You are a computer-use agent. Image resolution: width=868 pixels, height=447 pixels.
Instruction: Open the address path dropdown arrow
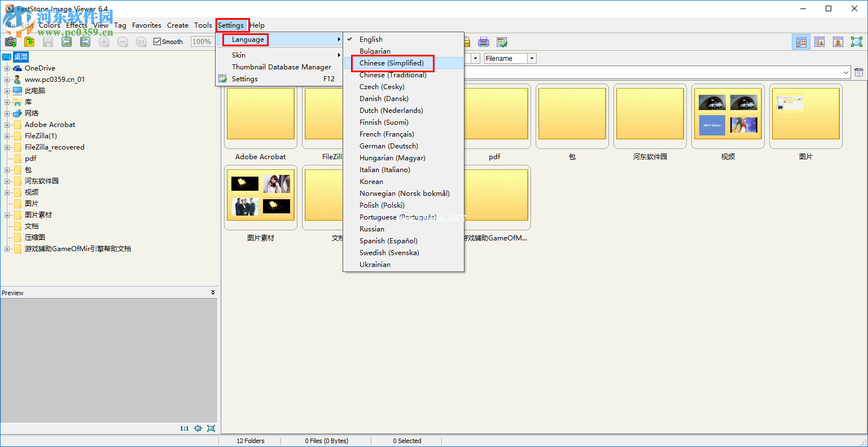tap(846, 72)
